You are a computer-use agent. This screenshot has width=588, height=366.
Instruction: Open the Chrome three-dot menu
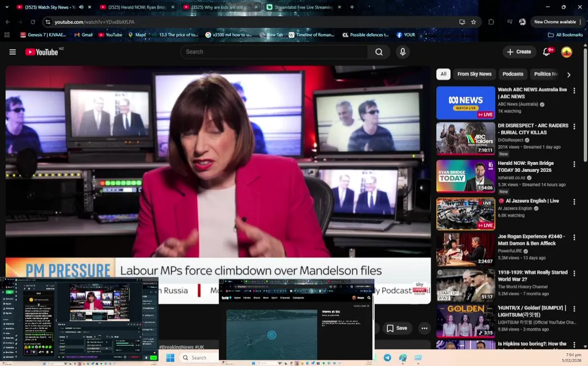coord(580,22)
